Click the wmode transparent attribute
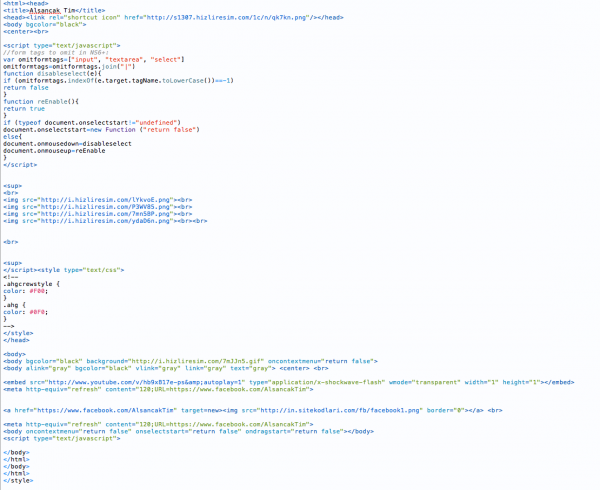 click(x=425, y=382)
